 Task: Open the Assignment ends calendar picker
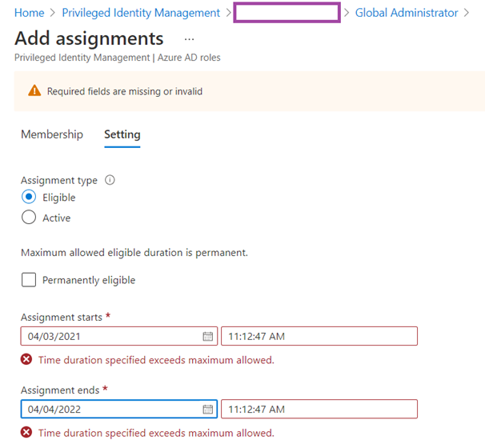pos(207,409)
